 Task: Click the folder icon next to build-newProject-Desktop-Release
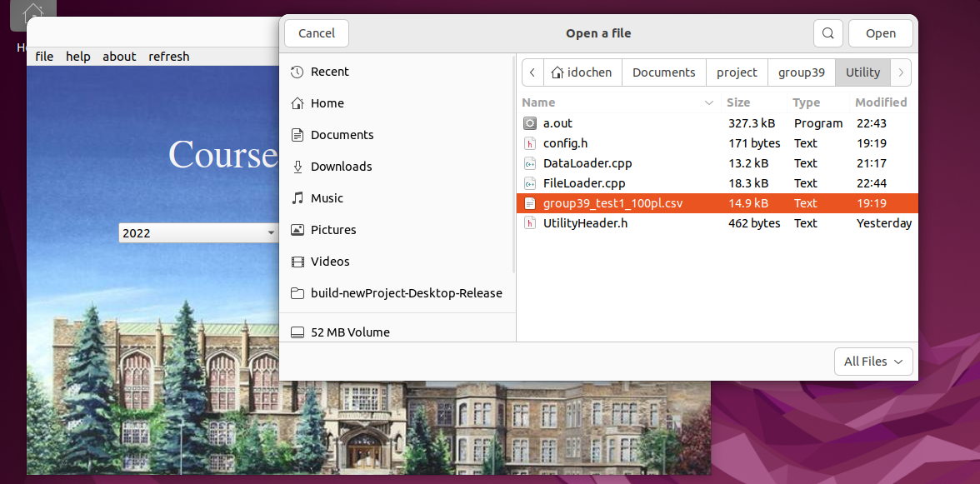[x=298, y=293]
